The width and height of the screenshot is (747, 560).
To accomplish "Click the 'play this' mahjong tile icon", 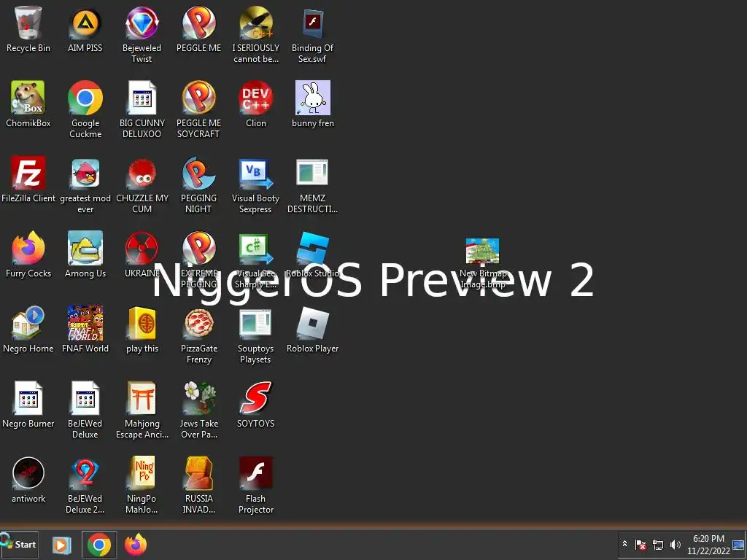I will click(x=142, y=330).
